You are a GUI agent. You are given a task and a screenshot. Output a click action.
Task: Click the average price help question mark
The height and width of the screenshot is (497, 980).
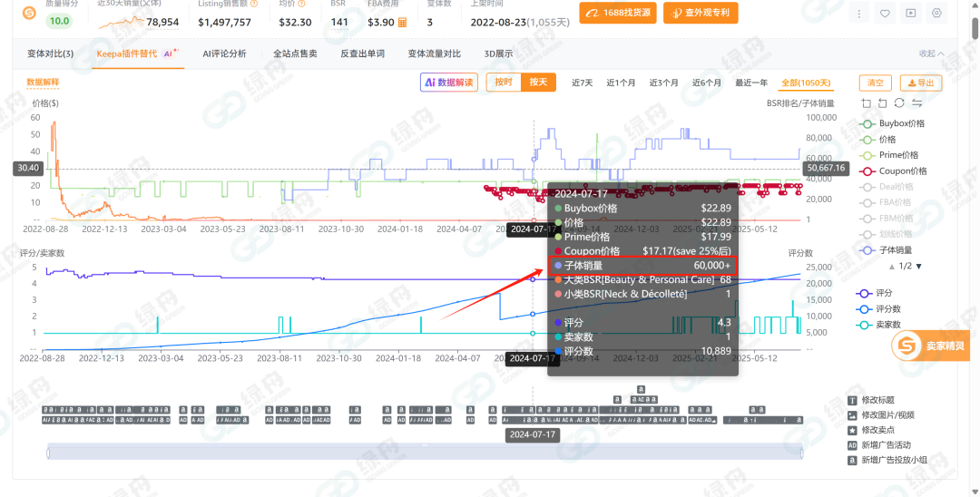coord(302,4)
